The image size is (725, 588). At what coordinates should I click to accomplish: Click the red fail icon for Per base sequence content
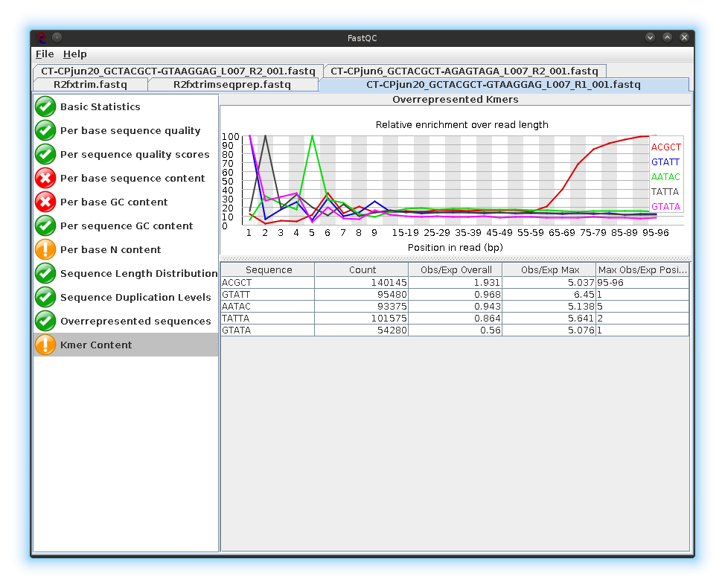(x=45, y=178)
